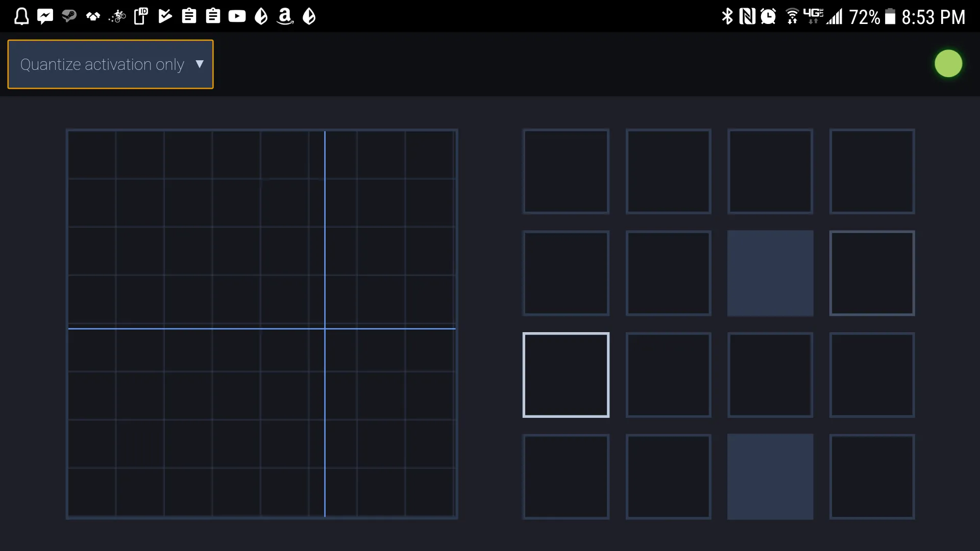Viewport: 980px width, 551px height.
Task: Tap the Amazon notification icon
Action: tap(285, 16)
